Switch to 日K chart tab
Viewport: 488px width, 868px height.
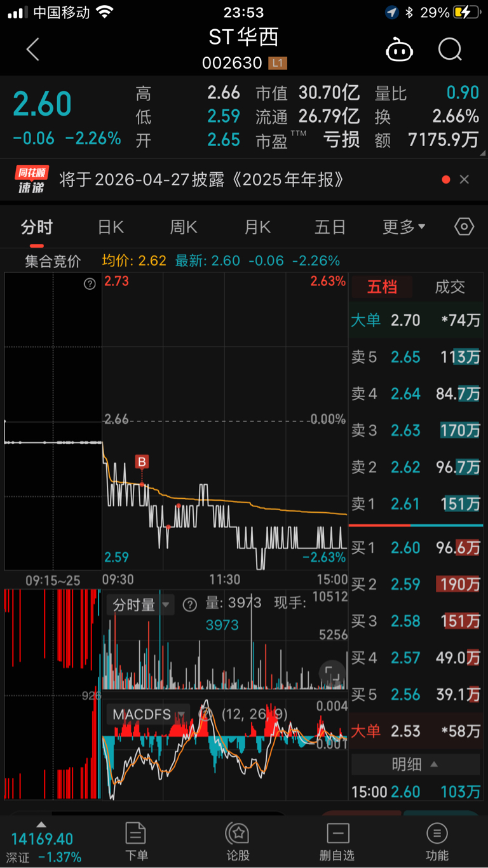pyautogui.click(x=111, y=227)
